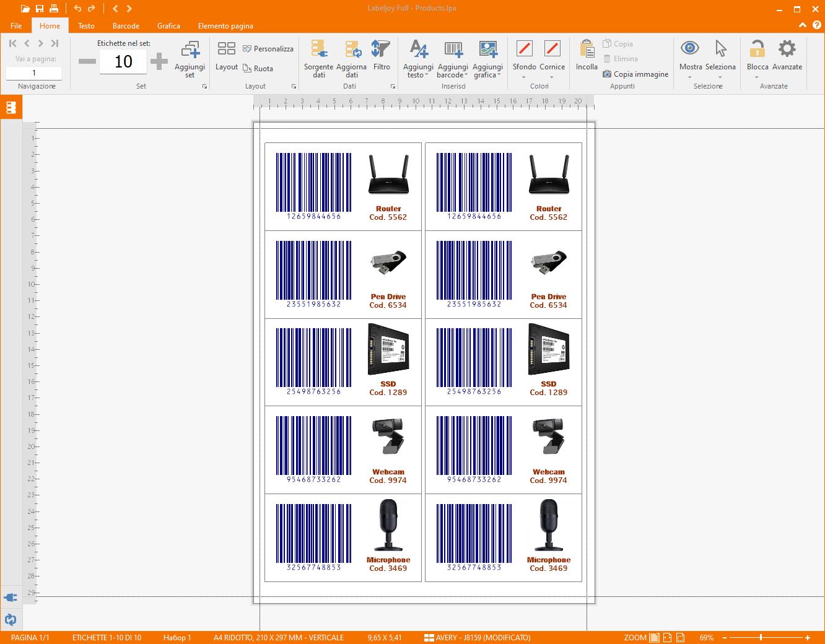
Task: Open Aggiungi grafica dropdown
Action: pyautogui.click(x=487, y=59)
